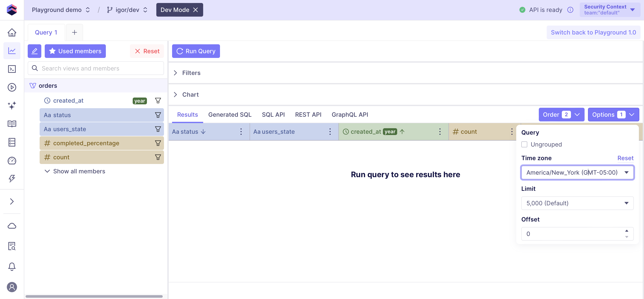Close Dev Mode using the X
644x299 pixels.
tap(196, 10)
